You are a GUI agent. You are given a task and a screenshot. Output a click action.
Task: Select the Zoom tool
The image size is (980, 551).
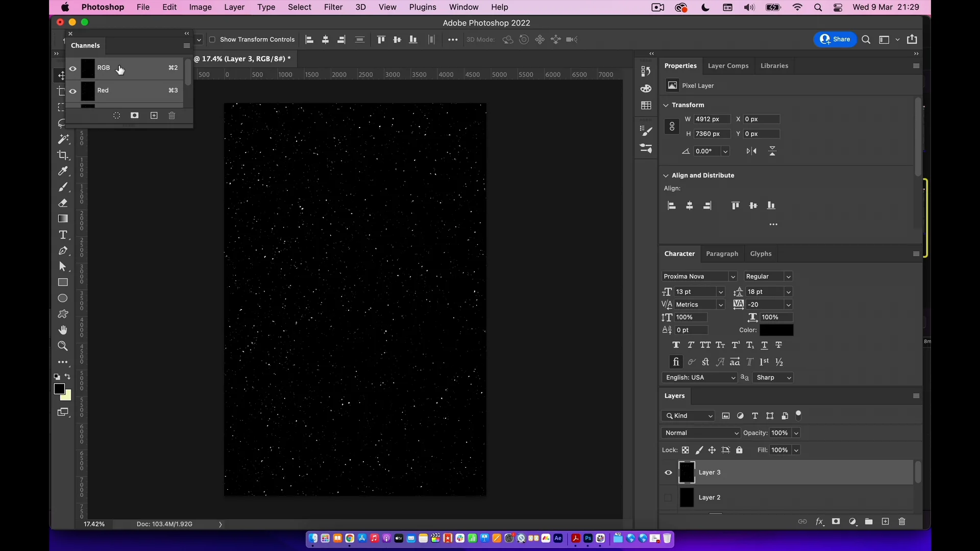pos(63,346)
